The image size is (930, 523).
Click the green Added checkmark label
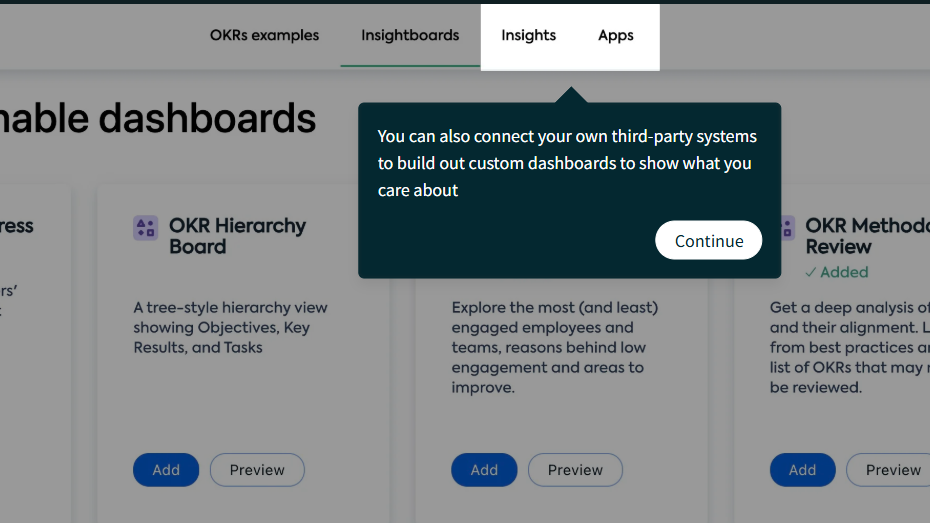[x=837, y=272]
